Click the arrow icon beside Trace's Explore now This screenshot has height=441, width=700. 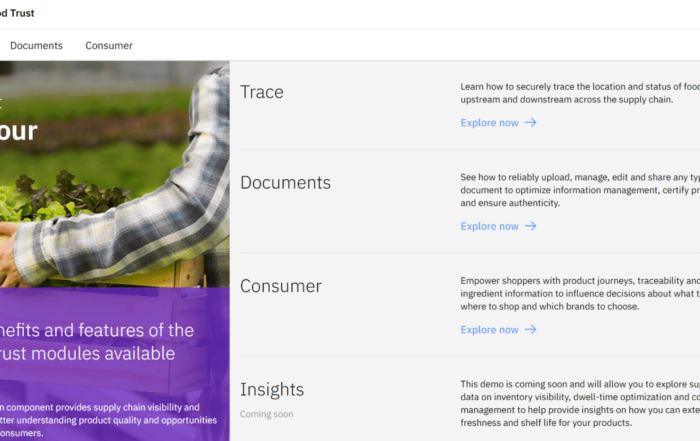(x=530, y=123)
